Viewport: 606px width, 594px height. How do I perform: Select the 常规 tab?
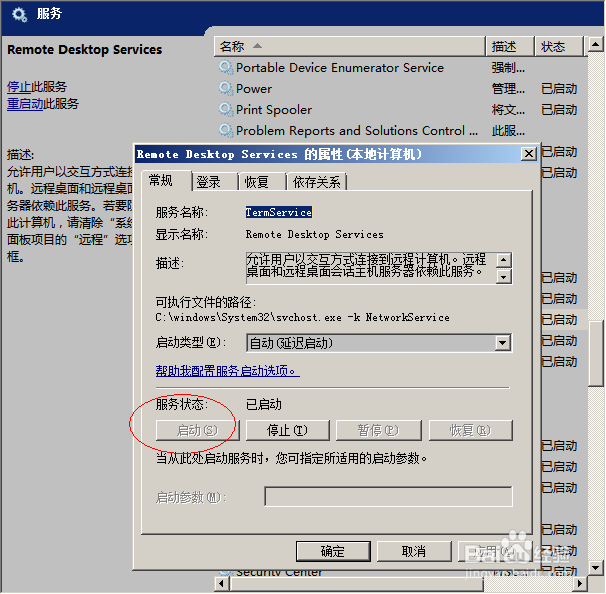point(166,180)
